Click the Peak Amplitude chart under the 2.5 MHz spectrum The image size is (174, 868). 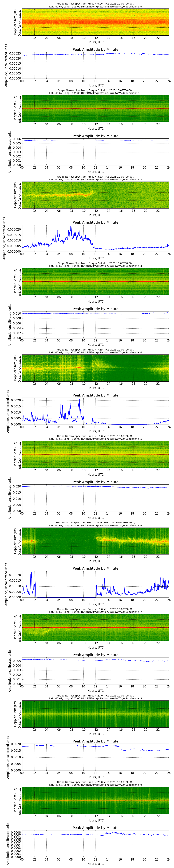[95, 152]
